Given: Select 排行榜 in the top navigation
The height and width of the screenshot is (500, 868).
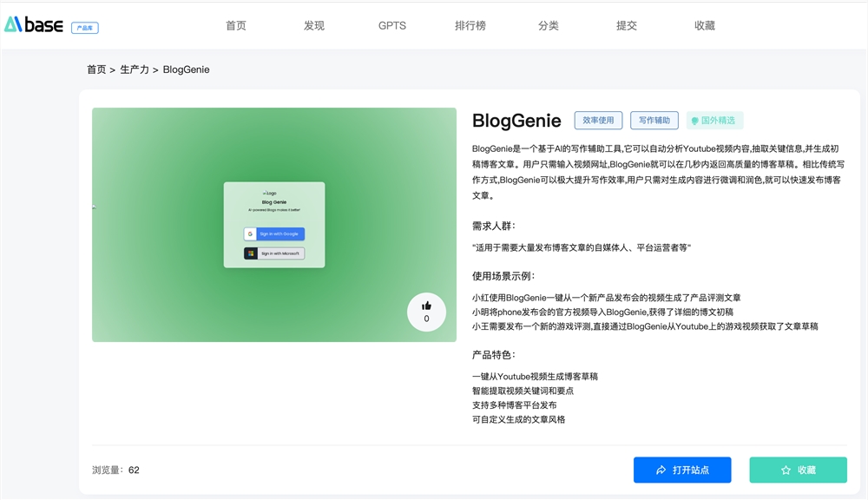Looking at the screenshot, I should click(x=470, y=26).
